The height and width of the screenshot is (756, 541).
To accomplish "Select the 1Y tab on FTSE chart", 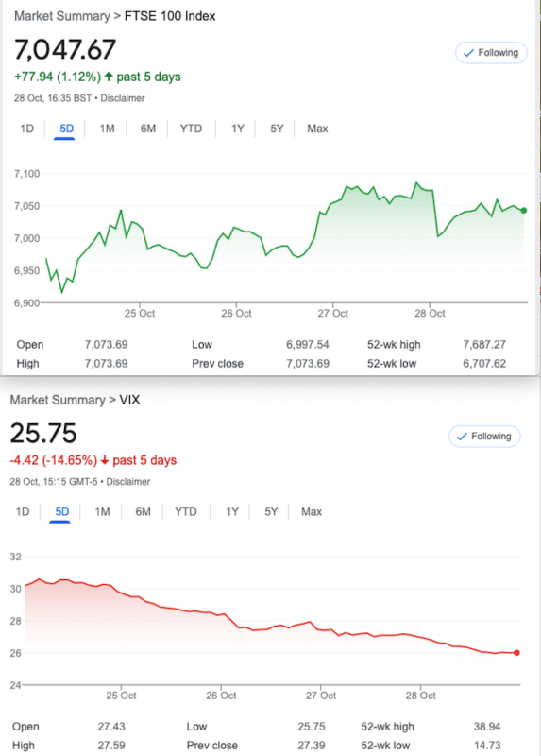I will point(238,129).
